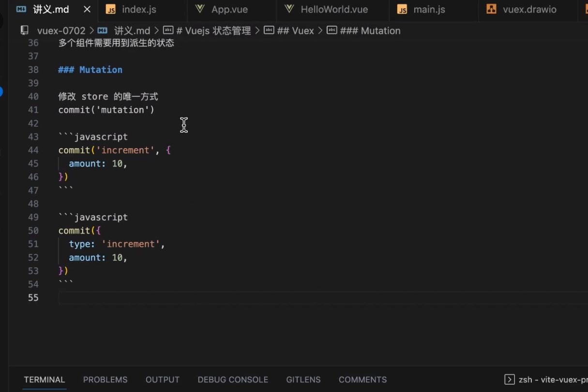Close the 讲义.md tab
The height and width of the screenshot is (392, 588).
[87, 9]
